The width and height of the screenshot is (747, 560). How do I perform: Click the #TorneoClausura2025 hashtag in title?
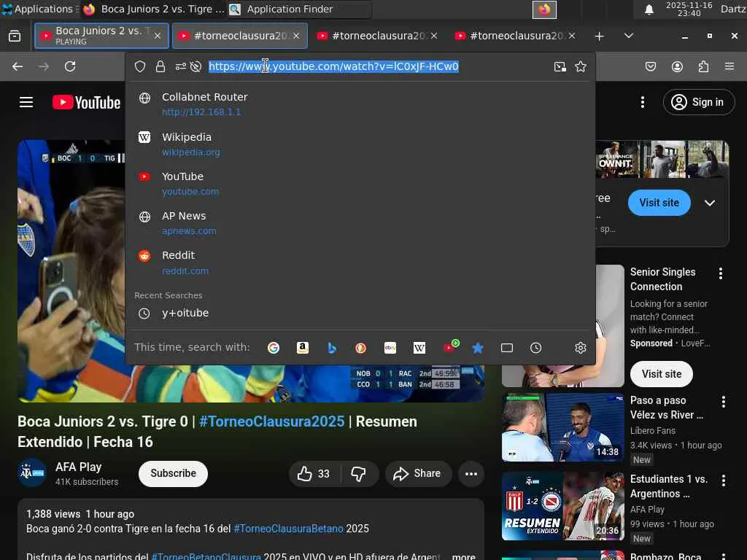[271, 421]
